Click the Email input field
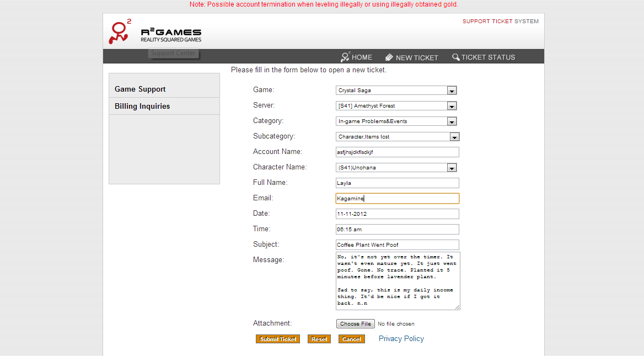This screenshot has height=356, width=644. point(397,199)
